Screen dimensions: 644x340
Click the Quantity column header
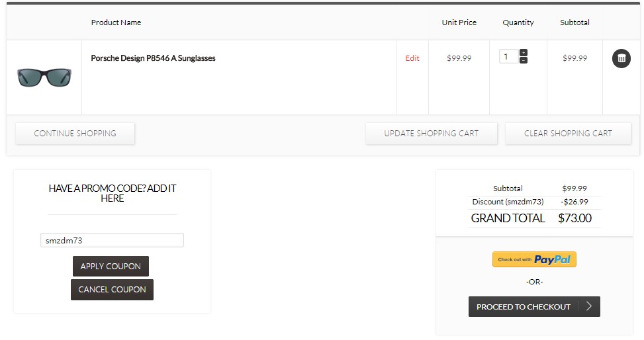click(x=518, y=23)
